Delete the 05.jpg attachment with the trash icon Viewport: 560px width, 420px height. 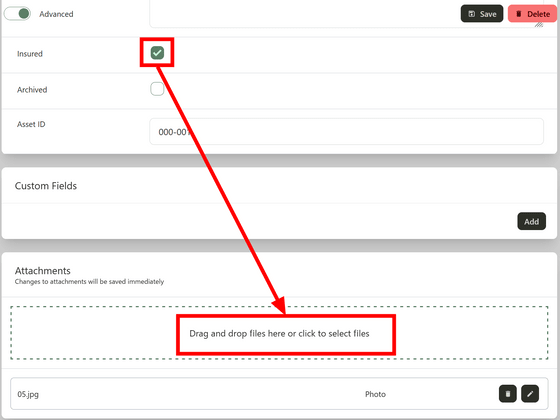point(508,394)
